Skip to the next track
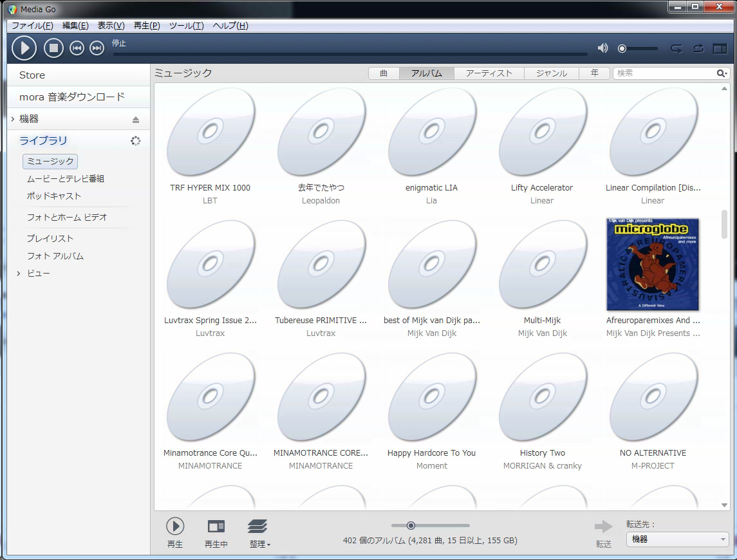The width and height of the screenshot is (737, 560). tap(97, 48)
